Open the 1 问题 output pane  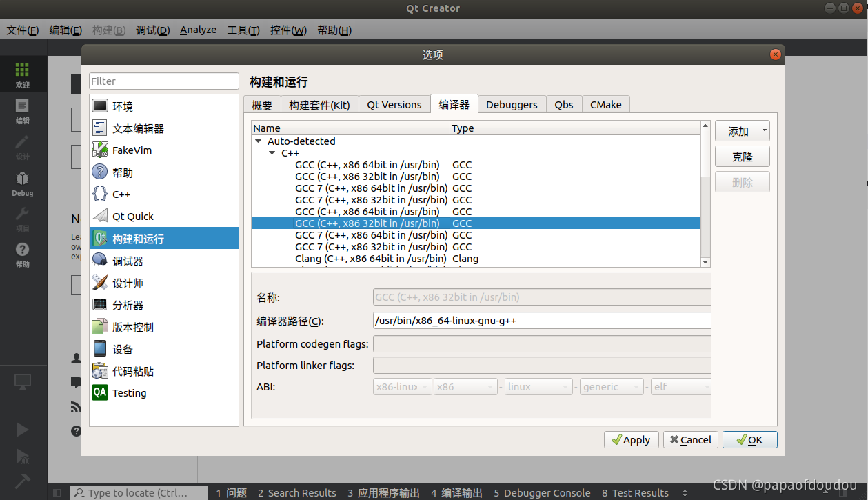click(x=232, y=492)
